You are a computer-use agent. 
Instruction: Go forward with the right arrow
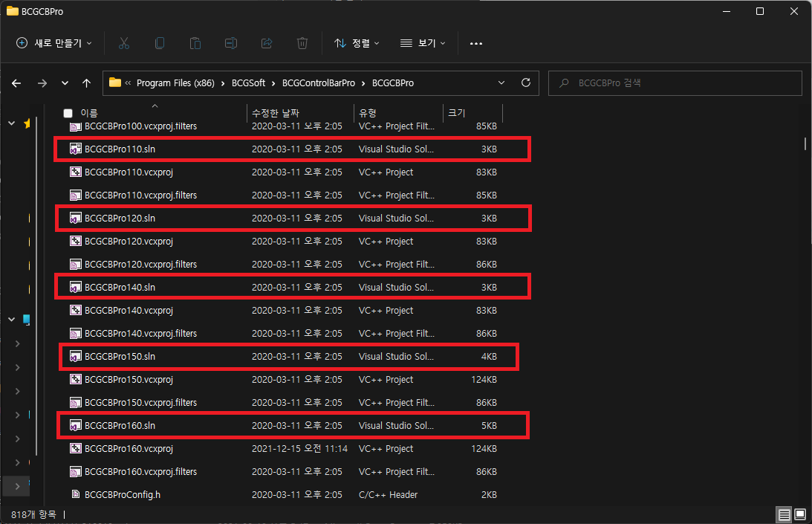[x=42, y=83]
